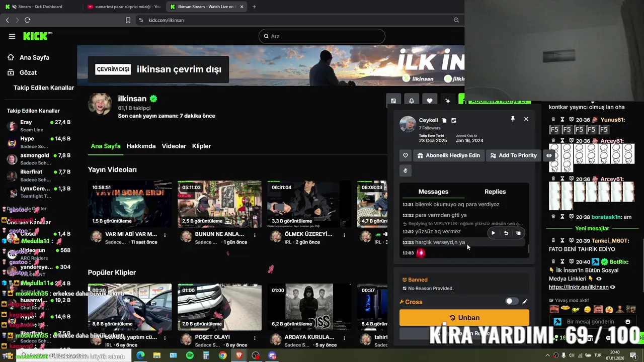Reload the browser page
644x362 pixels.
(x=27, y=20)
